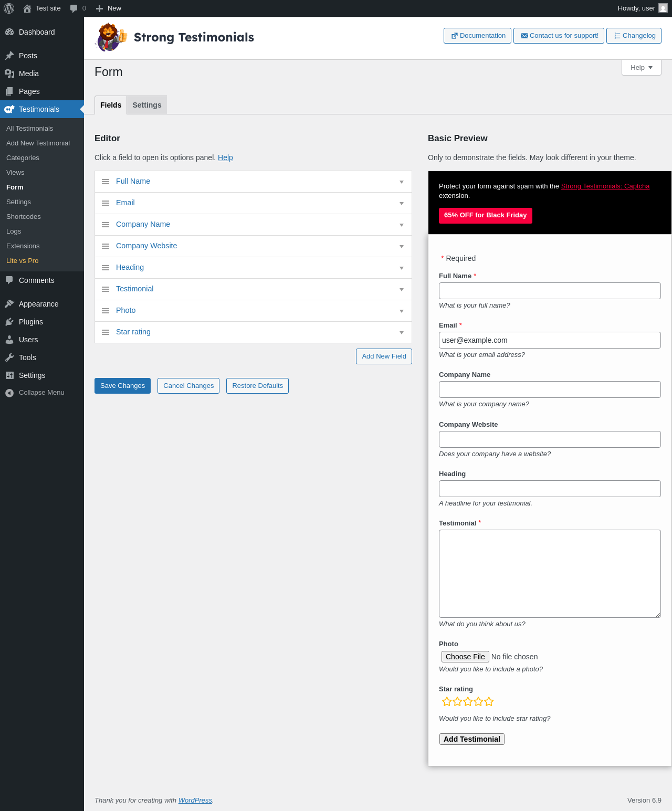Click the Posts pushpin icon
The image size is (672, 811).
[x=9, y=56]
